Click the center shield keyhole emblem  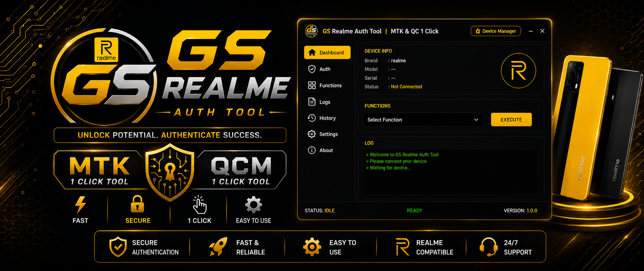[170, 172]
